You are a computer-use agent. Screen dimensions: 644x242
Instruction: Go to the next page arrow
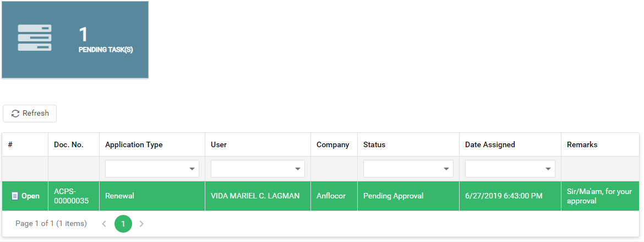tap(141, 224)
